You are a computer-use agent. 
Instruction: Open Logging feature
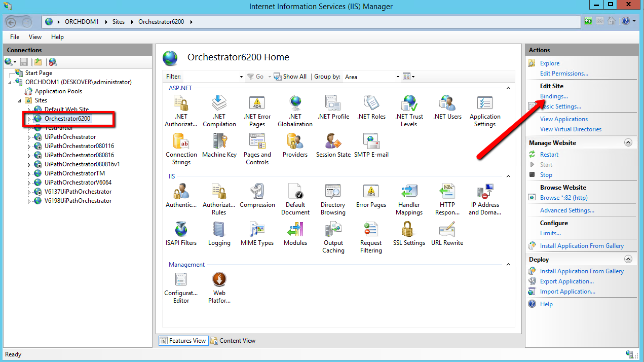point(219,234)
